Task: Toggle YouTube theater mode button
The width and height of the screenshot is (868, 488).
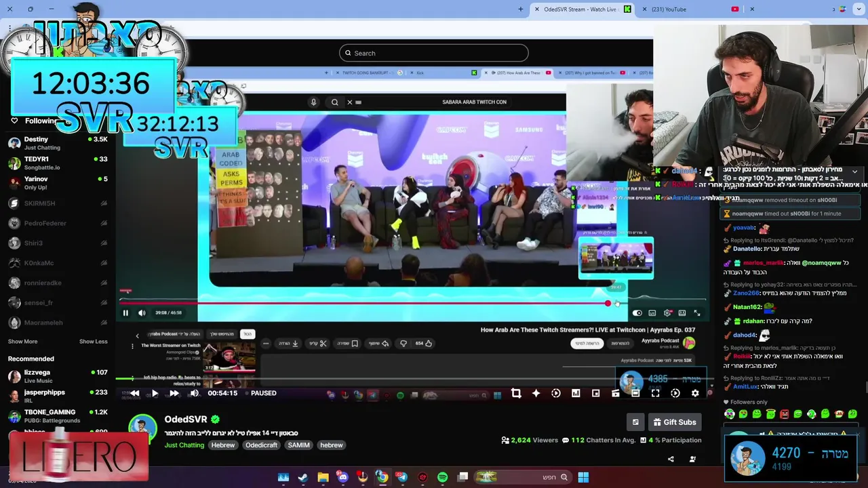Action: point(682,313)
